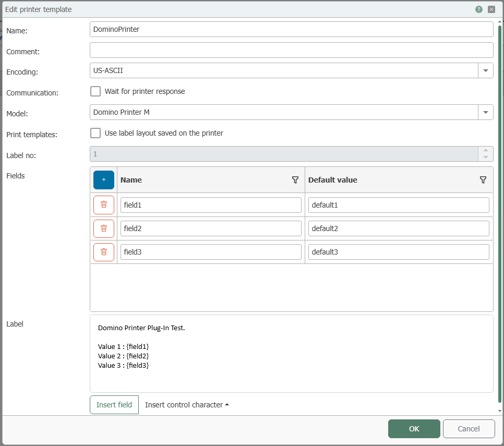
Task: Delete the field3 row
Action: click(104, 252)
